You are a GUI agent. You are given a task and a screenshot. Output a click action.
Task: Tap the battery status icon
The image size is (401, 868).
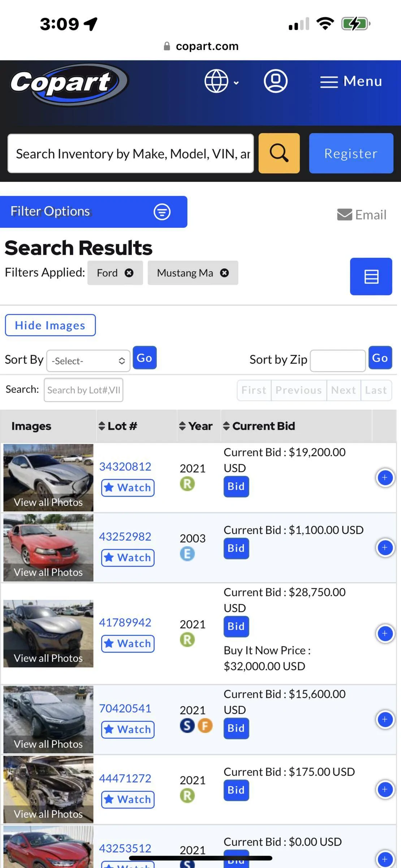356,24
